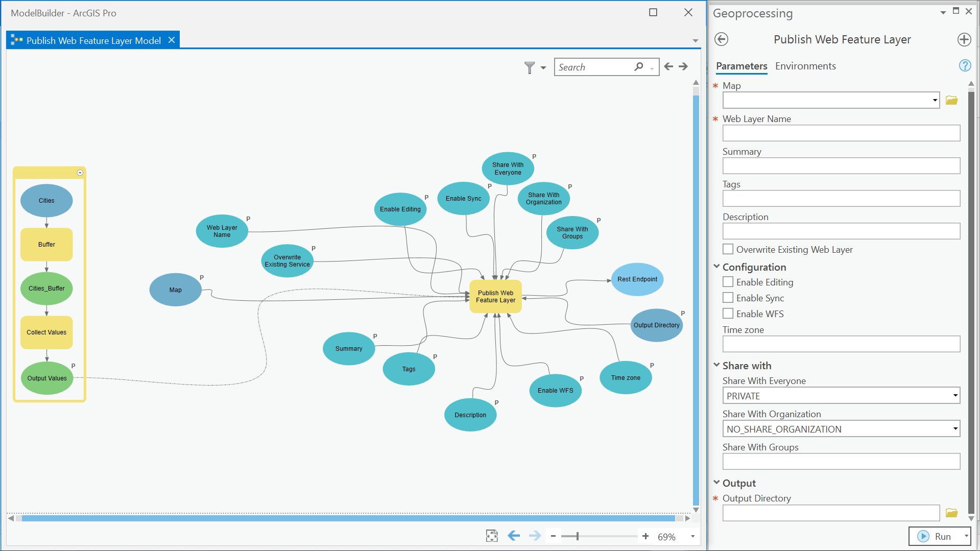
Task: Select the Publish Web Feature Layer Model tab
Action: click(x=92, y=40)
